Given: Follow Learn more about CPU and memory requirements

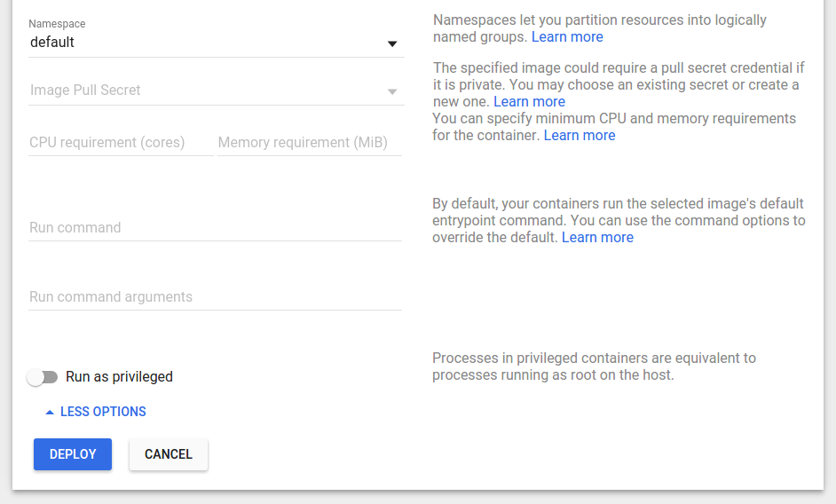Looking at the screenshot, I should [x=579, y=136].
